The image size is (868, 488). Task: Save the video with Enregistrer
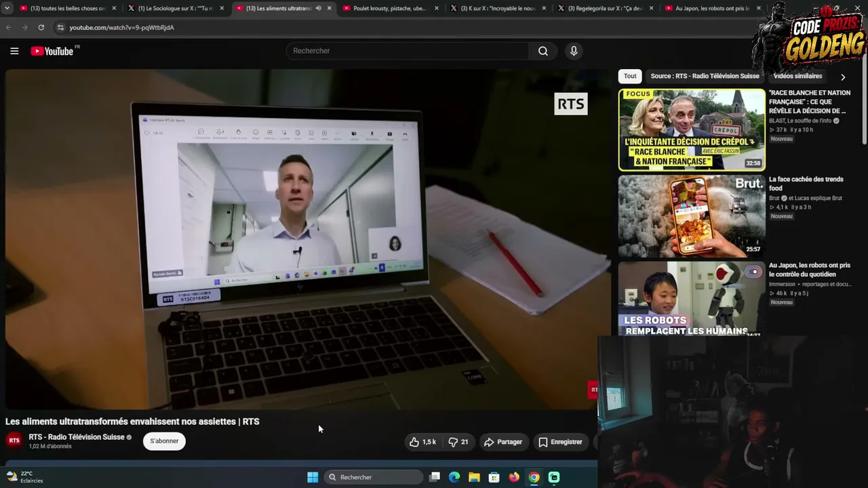click(x=560, y=442)
